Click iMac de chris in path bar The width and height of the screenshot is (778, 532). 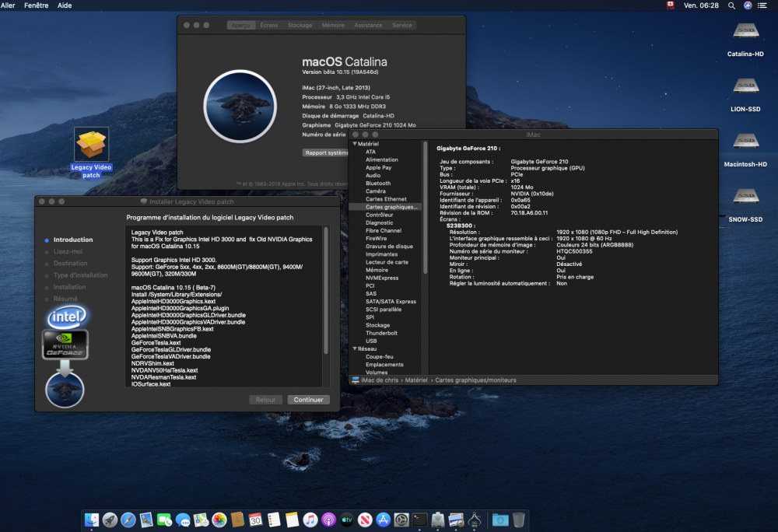(380, 380)
